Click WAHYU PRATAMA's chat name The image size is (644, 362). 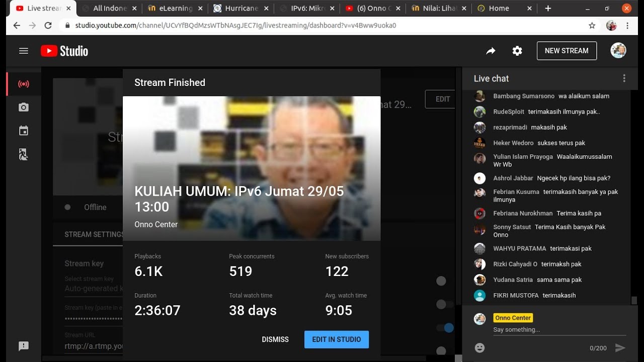520,248
